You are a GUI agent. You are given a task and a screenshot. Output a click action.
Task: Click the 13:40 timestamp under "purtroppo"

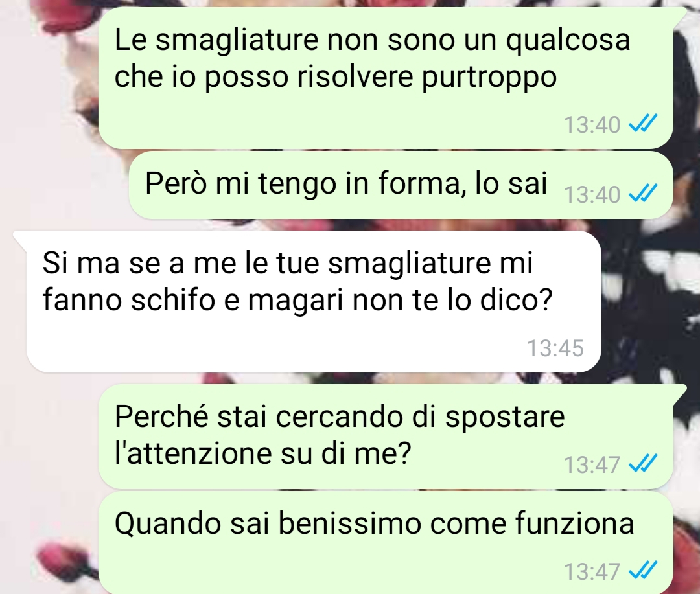pyautogui.click(x=592, y=124)
